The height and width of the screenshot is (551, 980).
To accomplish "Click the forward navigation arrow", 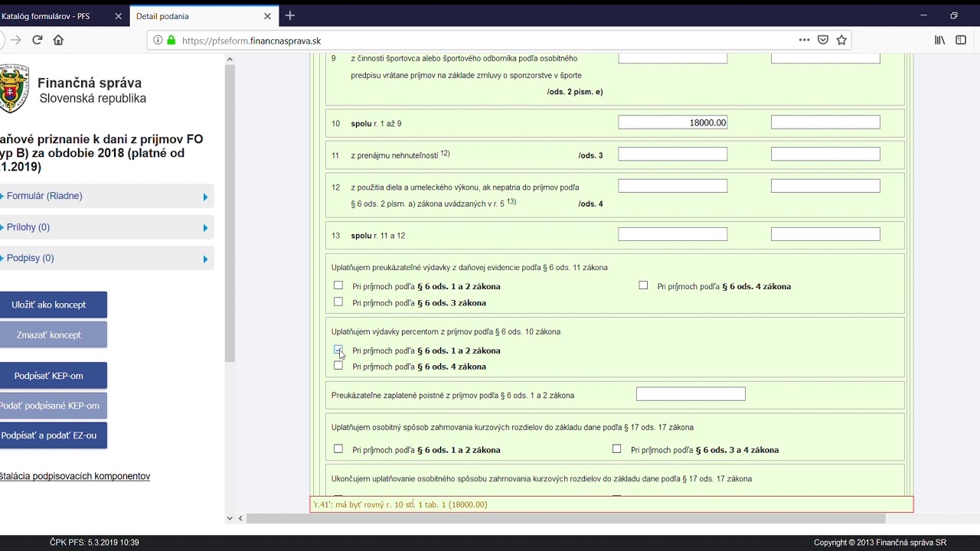I will (x=15, y=40).
